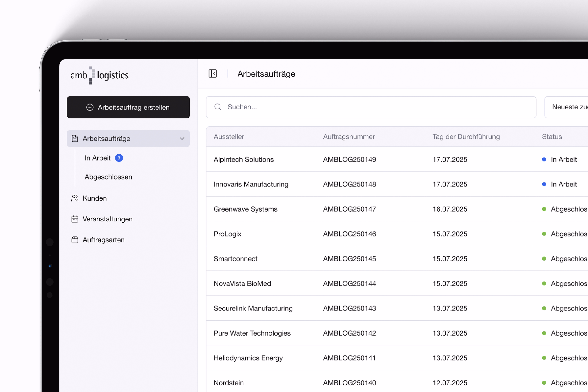Click the magnifier icon in the search field
The width and height of the screenshot is (588, 392).
[x=218, y=107]
